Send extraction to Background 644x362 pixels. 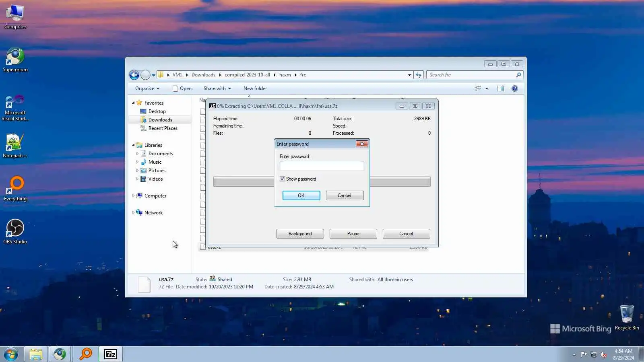tap(300, 234)
